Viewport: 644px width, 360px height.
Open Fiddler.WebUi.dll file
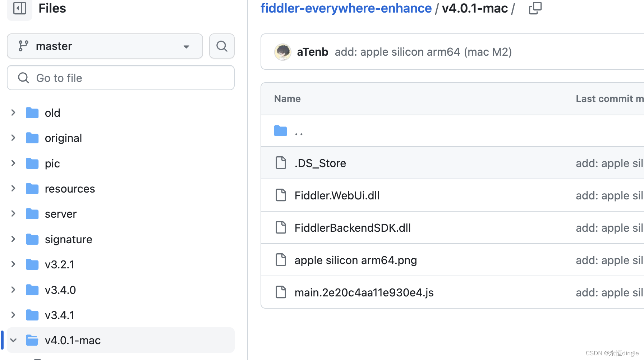point(337,195)
